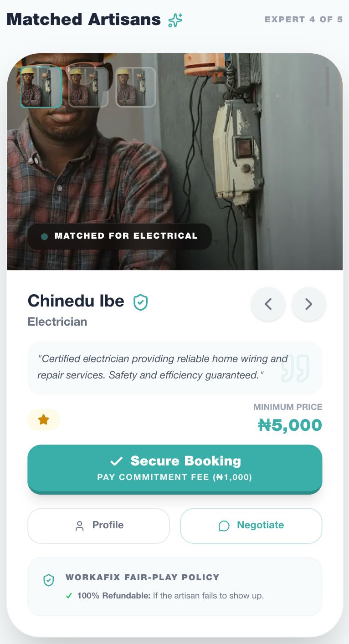Click the sparkle icon beside Matched Artisans
The image size is (349, 644).
(x=175, y=20)
